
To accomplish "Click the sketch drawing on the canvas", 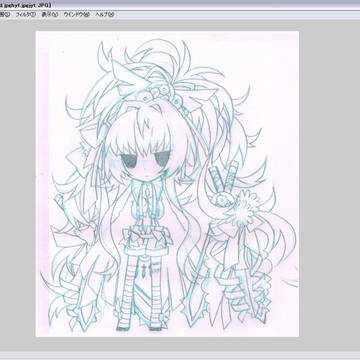I will coord(167,184).
